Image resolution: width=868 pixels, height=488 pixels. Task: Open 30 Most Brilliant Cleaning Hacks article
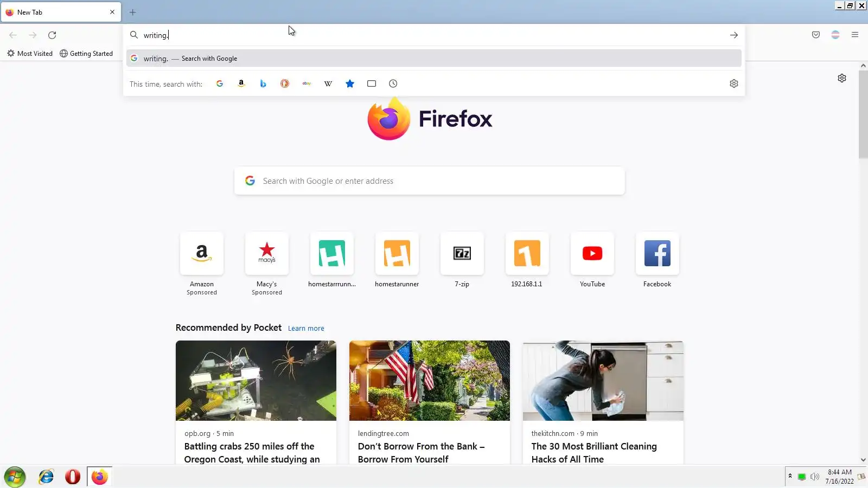point(594,453)
